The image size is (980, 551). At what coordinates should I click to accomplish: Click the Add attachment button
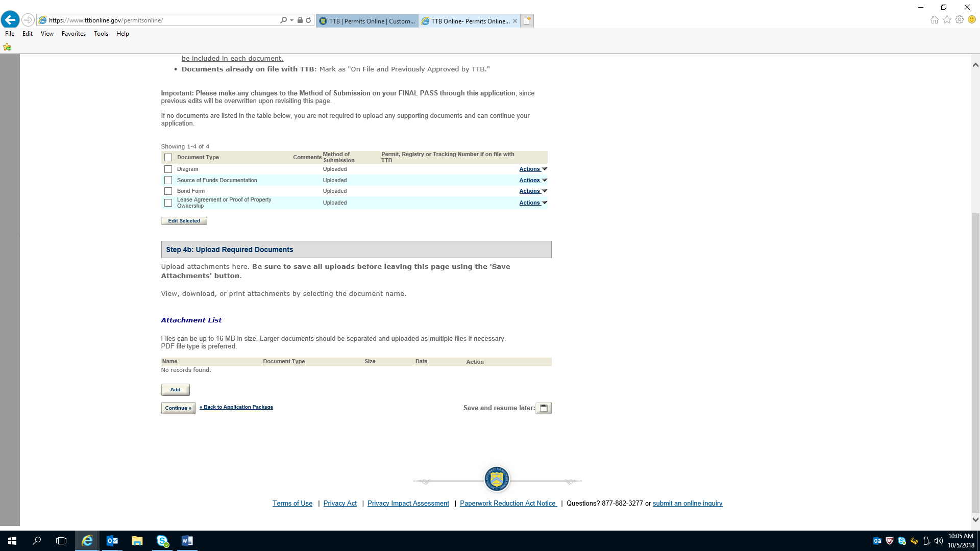pos(175,390)
